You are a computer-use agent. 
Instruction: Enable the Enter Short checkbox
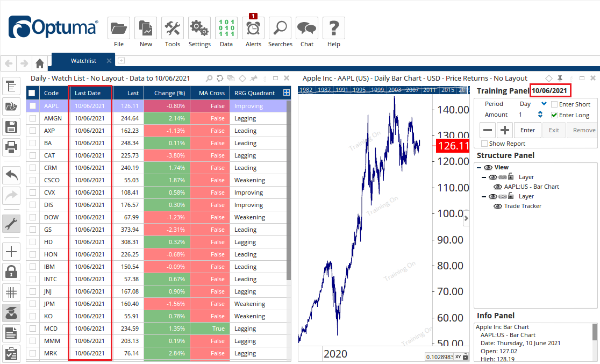pos(554,104)
